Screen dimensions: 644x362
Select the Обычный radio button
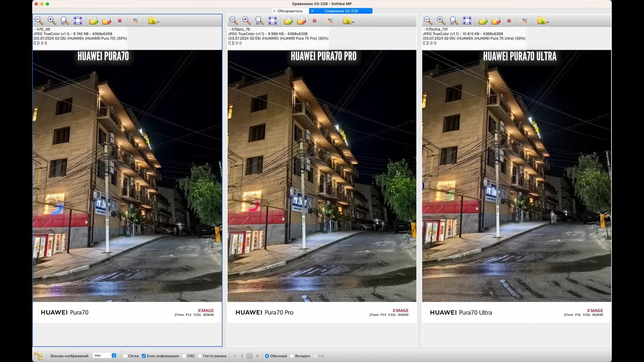pyautogui.click(x=267, y=356)
